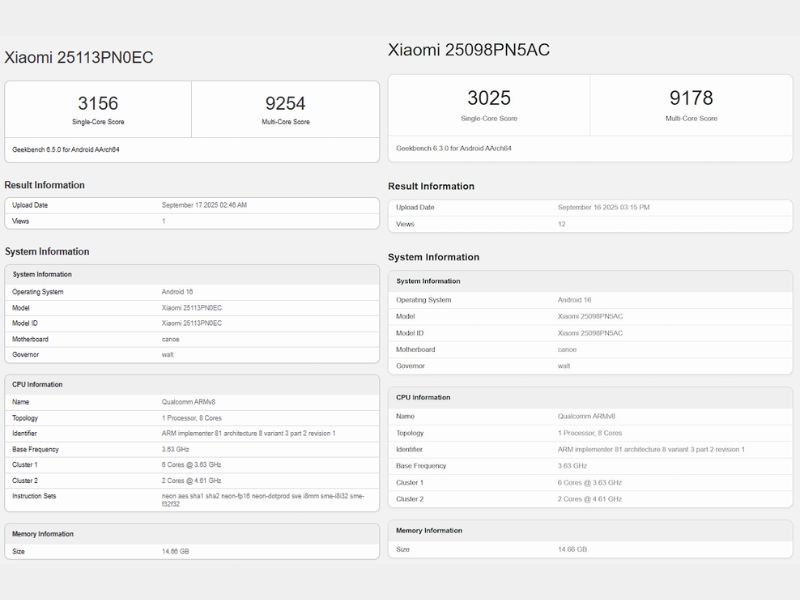800x600 pixels.
Task: Click the Model ID value 'Xiaomi 25098PN5AC'
Action: pyautogui.click(x=590, y=333)
